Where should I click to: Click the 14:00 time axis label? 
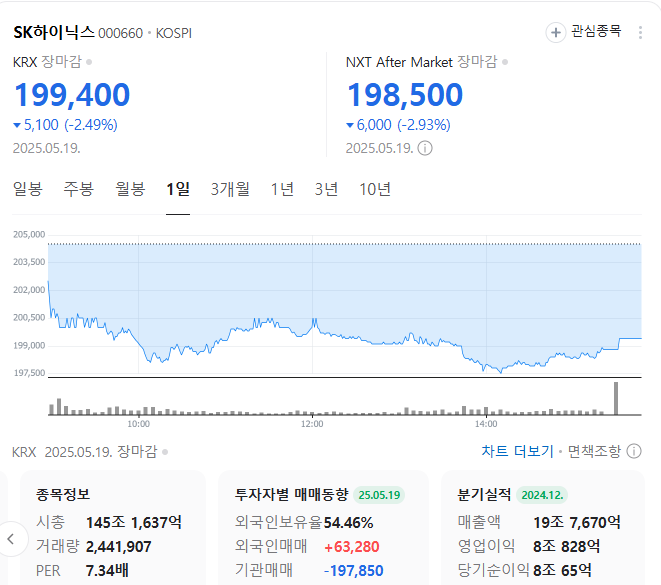pyautogui.click(x=486, y=424)
